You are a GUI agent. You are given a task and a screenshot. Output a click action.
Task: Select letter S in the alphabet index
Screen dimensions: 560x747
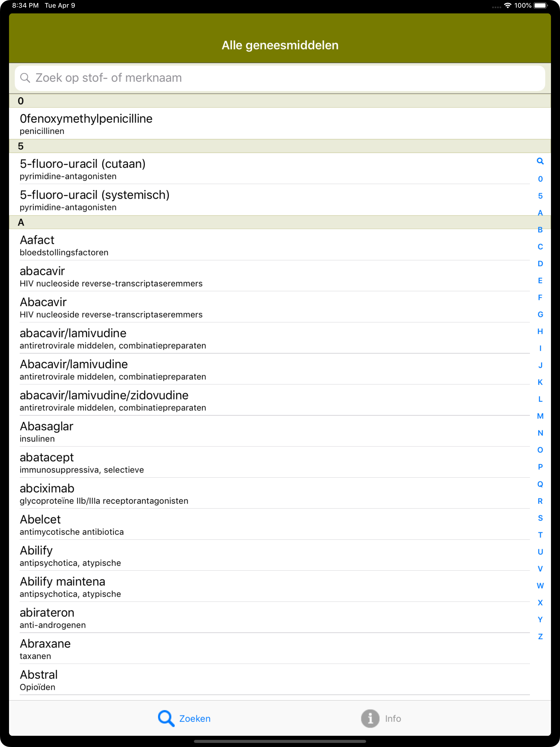pyautogui.click(x=540, y=518)
